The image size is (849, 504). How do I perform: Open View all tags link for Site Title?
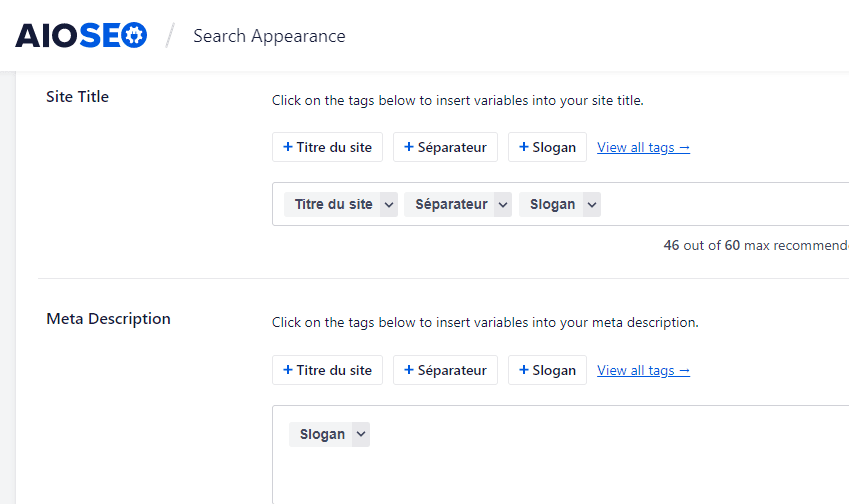point(643,147)
